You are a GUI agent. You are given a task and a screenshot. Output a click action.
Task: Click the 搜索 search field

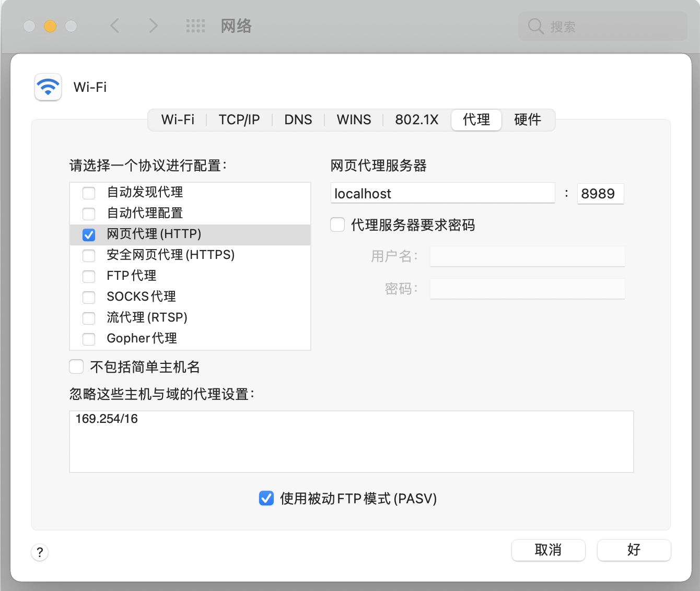click(603, 26)
